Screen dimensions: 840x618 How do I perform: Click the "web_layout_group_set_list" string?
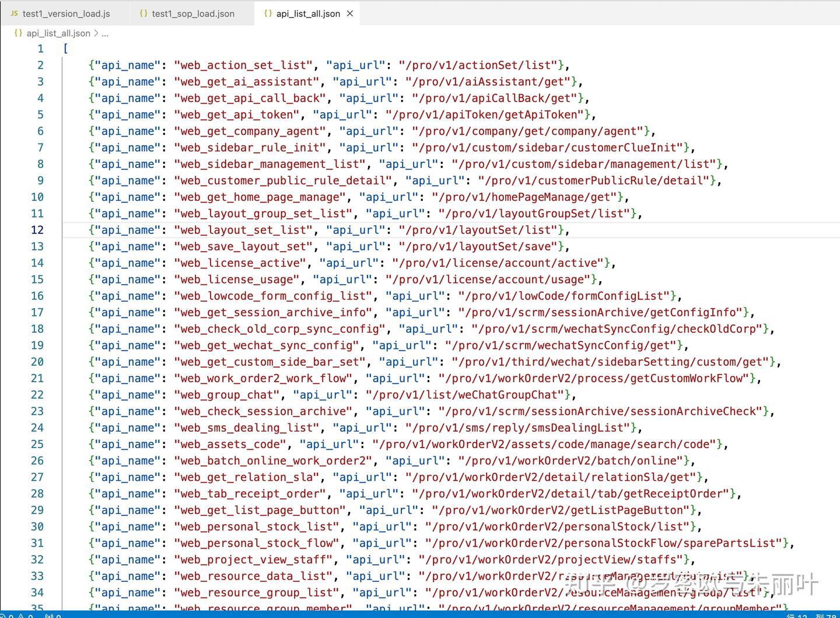(x=263, y=214)
